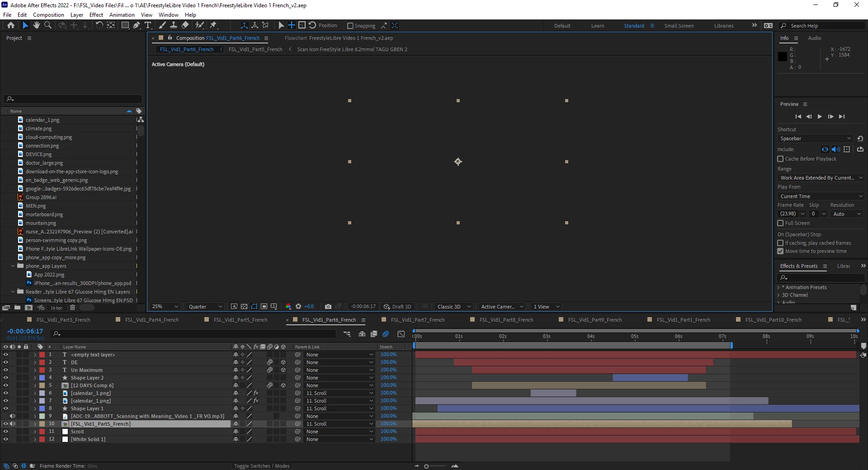Select the Horizontal Type tool

[x=147, y=25]
